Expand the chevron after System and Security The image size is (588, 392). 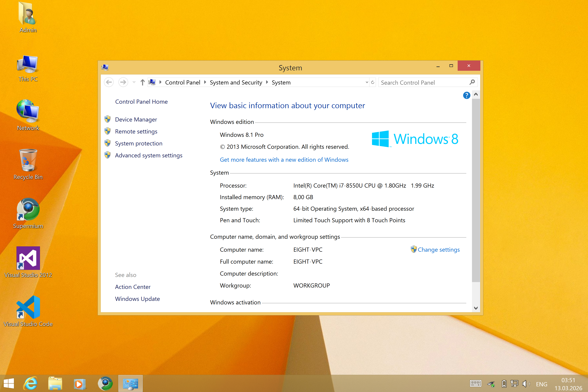pyautogui.click(x=267, y=82)
